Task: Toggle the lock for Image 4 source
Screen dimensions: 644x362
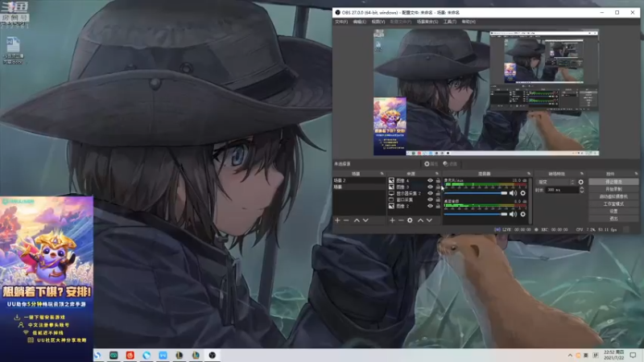Action: click(x=438, y=180)
